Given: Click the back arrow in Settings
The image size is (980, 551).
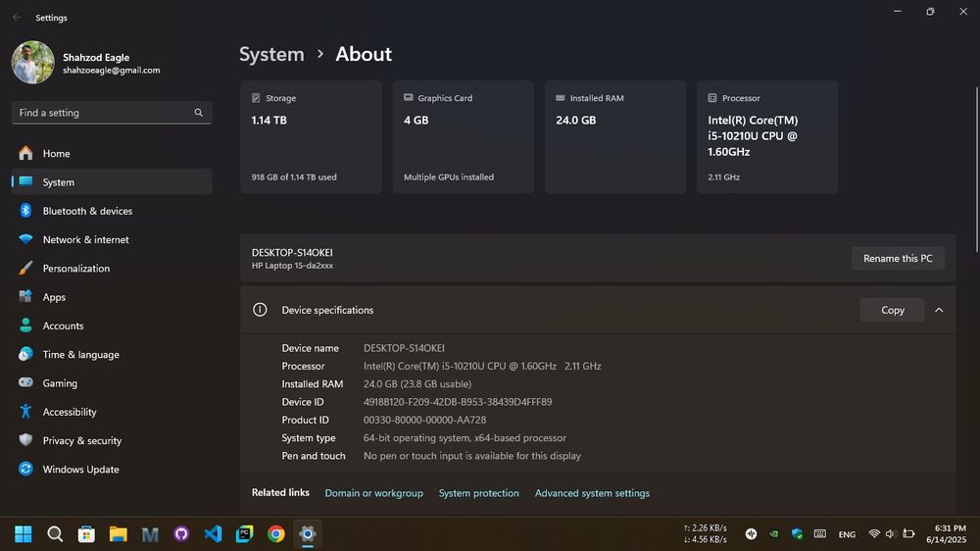Looking at the screenshot, I should [x=17, y=18].
